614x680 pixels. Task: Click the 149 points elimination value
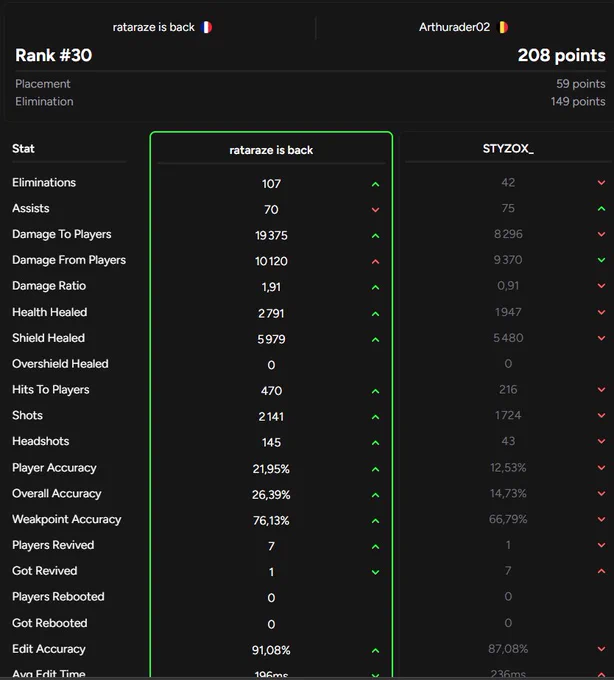pyautogui.click(x=578, y=101)
